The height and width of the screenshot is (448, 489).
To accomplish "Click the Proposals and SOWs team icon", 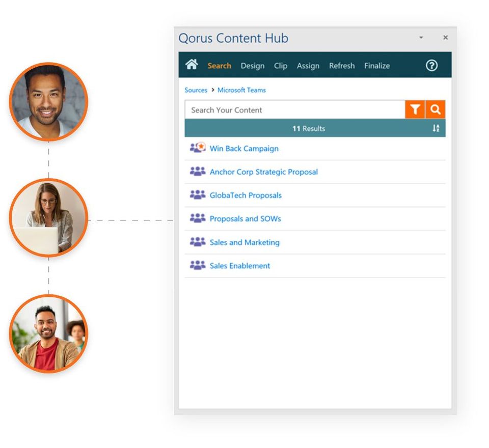I will tap(198, 218).
